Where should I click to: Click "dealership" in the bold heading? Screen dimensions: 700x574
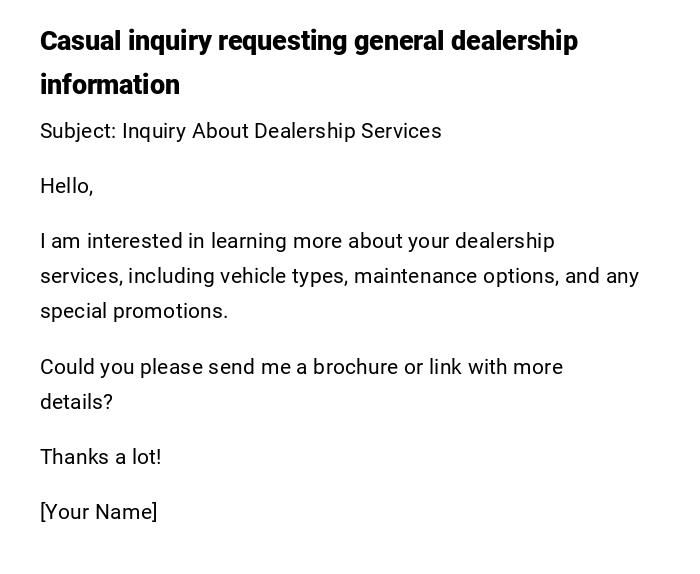514,42
